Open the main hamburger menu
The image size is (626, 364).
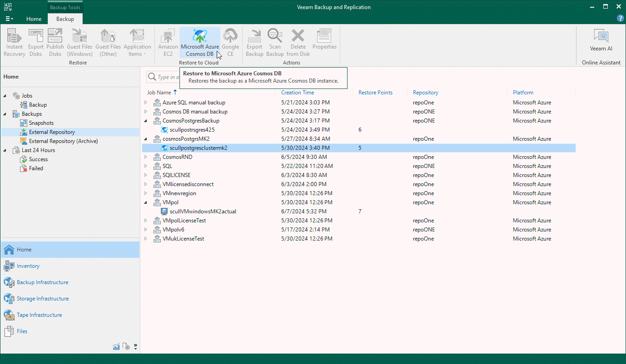(x=9, y=19)
